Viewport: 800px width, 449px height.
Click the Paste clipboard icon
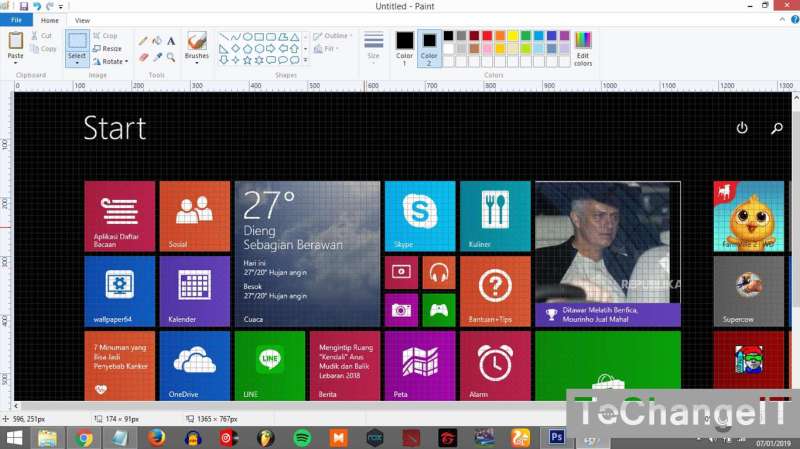[16, 41]
